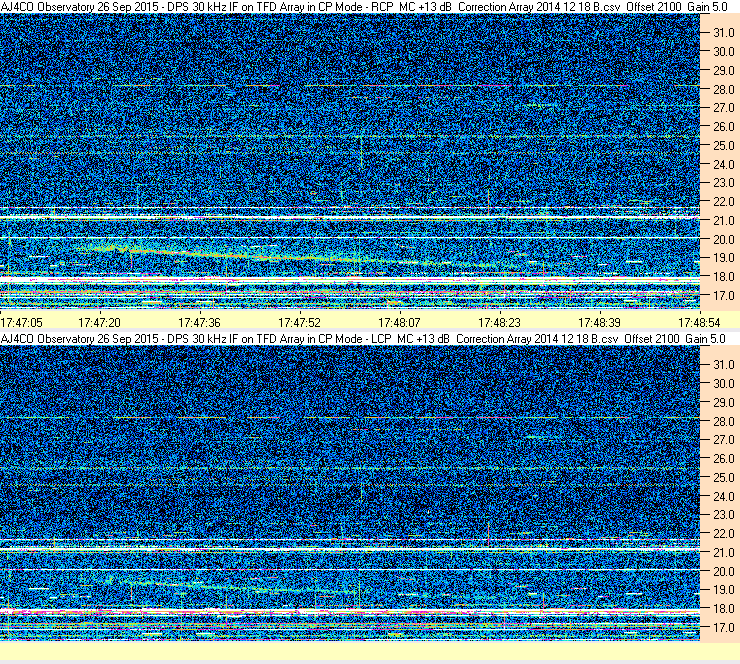Select time label 17:48:39

click(x=599, y=323)
